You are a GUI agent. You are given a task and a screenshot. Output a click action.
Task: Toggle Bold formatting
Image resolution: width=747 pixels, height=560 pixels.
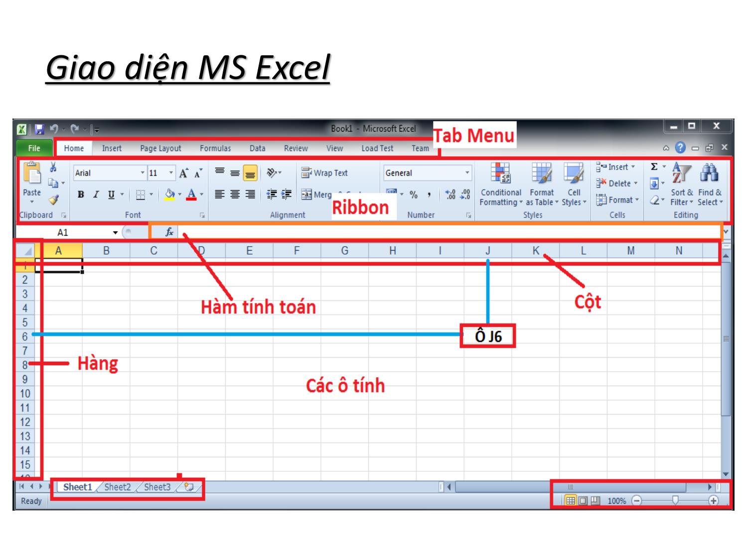tap(81, 194)
